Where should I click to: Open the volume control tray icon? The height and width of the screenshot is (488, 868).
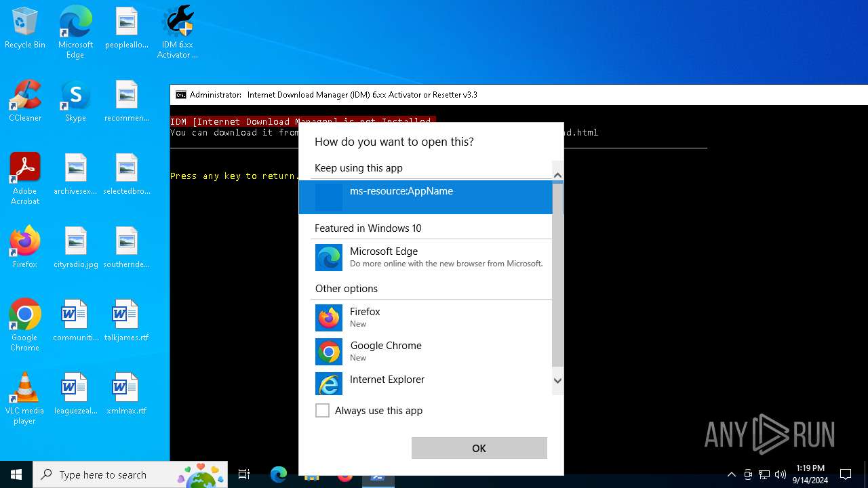pos(781,474)
